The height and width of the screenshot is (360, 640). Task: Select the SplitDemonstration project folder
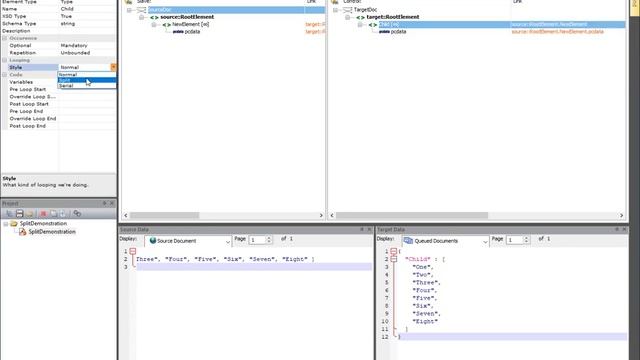tap(43, 224)
